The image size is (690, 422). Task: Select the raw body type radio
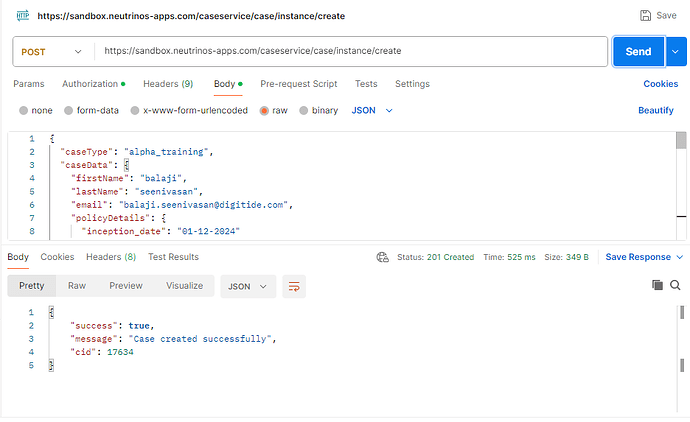coord(264,110)
